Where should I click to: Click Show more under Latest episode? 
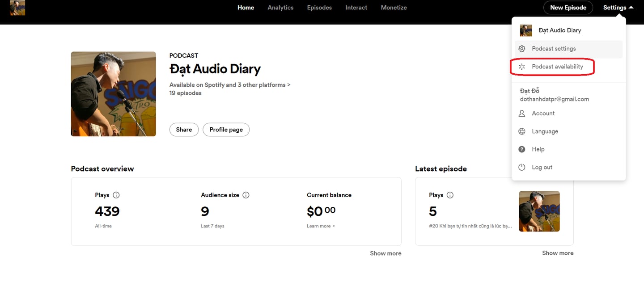[558, 253]
